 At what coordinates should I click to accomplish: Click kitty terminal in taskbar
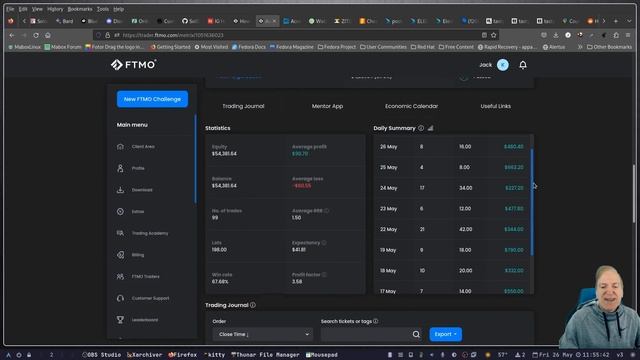coord(215,355)
